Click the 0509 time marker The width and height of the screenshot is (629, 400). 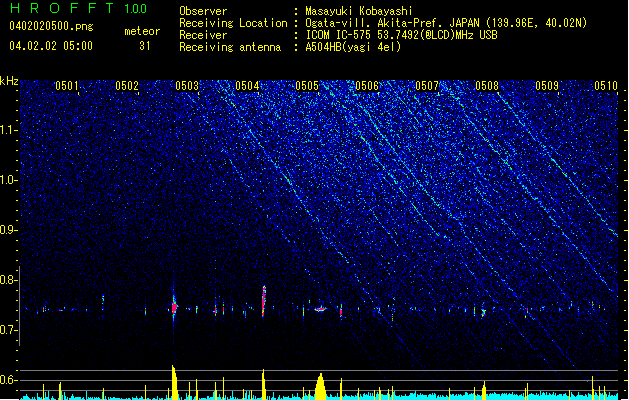click(547, 86)
